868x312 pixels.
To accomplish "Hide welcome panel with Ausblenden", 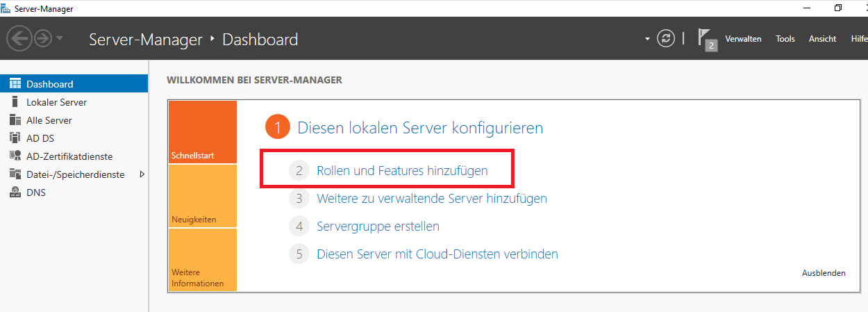I will click(824, 273).
